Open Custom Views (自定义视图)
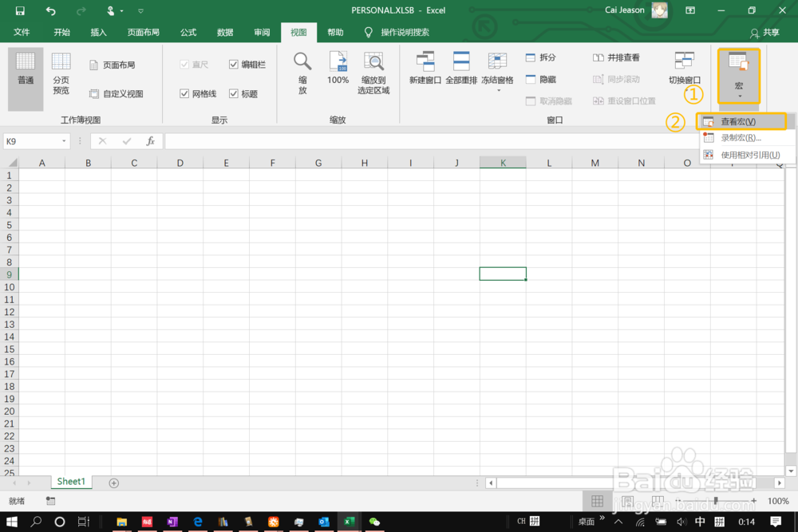 coord(117,93)
